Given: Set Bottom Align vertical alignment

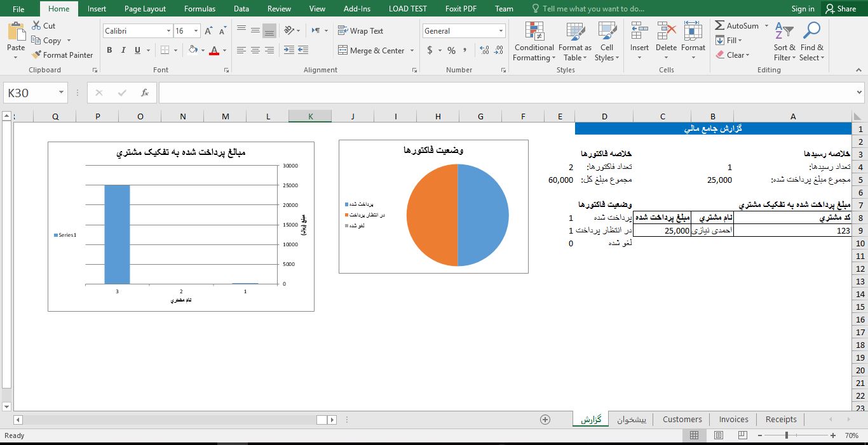Looking at the screenshot, I should (x=269, y=30).
